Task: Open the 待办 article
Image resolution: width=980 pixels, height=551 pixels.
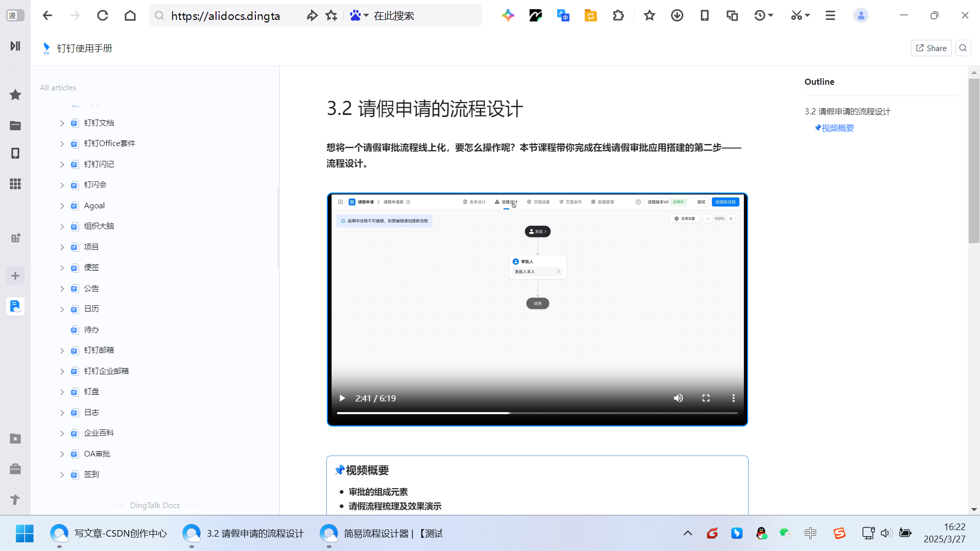Action: [91, 329]
